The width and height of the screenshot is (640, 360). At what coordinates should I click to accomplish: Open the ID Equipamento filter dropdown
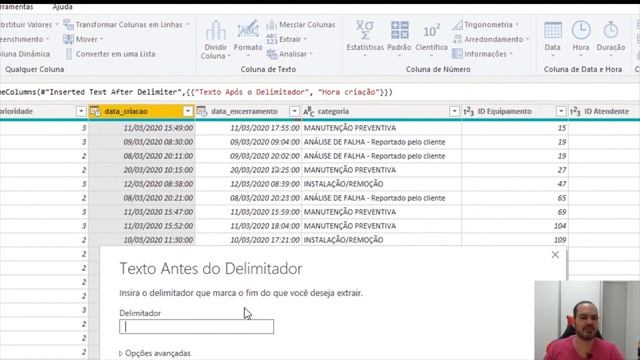[x=561, y=111]
